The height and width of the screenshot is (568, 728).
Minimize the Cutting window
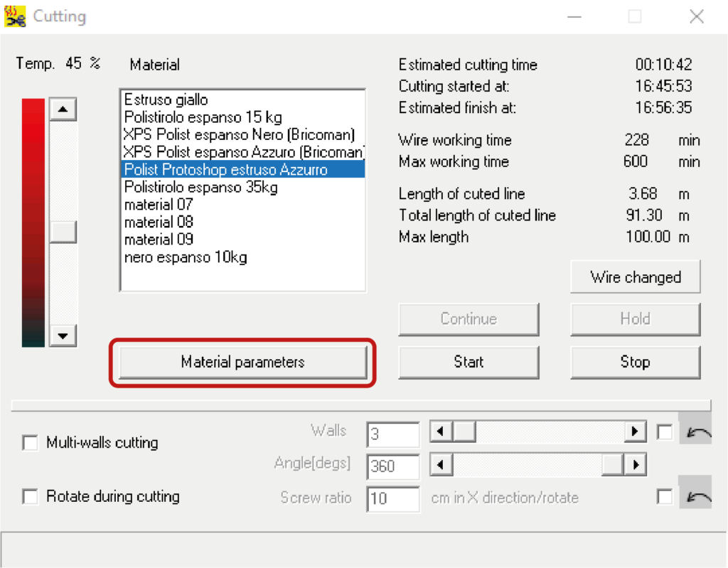click(x=574, y=17)
